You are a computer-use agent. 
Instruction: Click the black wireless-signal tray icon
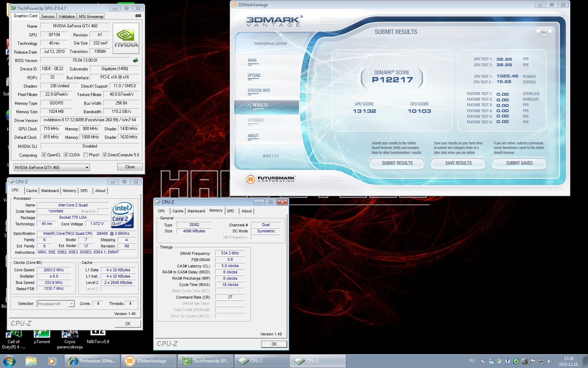click(524, 361)
